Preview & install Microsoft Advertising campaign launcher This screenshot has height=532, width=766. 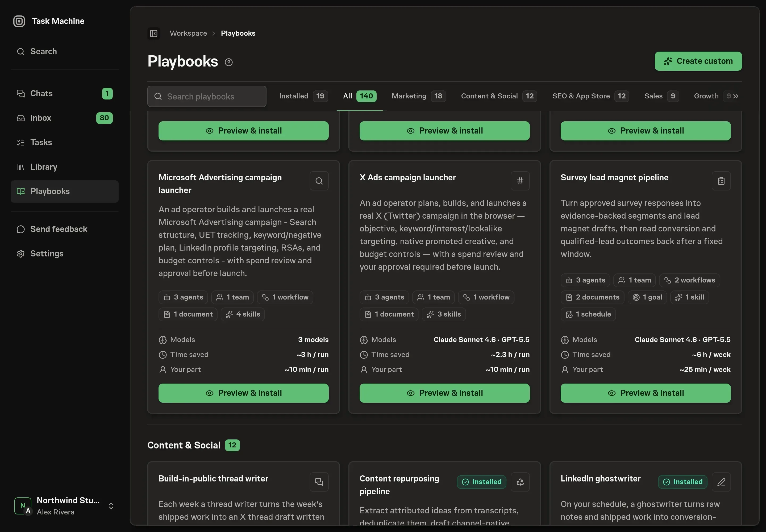[x=243, y=393]
